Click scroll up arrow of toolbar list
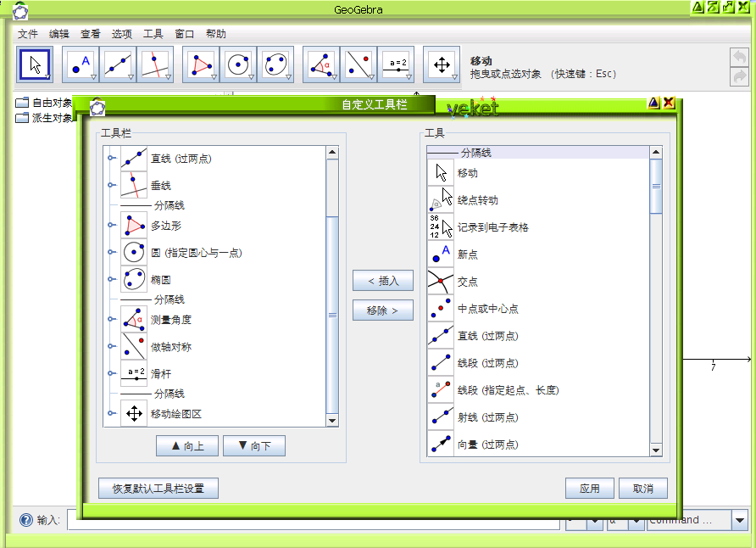 (332, 153)
